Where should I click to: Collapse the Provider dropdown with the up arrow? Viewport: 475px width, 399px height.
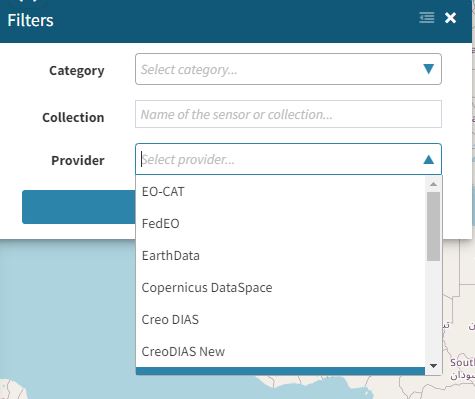(x=428, y=159)
